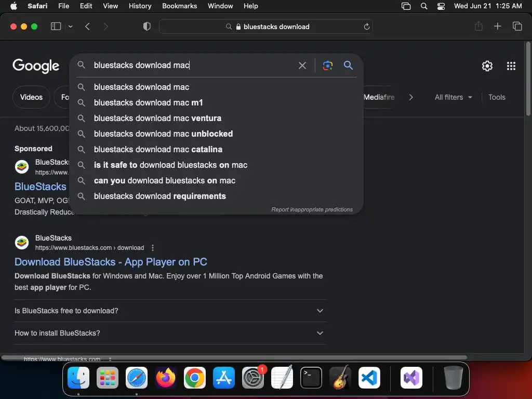Choose suggestion 'bluestacks download mac ventura'
Screen dimensions: 532x399
coord(217,118)
